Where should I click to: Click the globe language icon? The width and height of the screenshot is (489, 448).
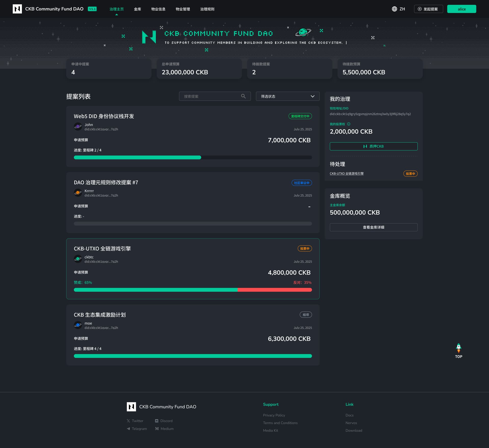[x=394, y=9]
